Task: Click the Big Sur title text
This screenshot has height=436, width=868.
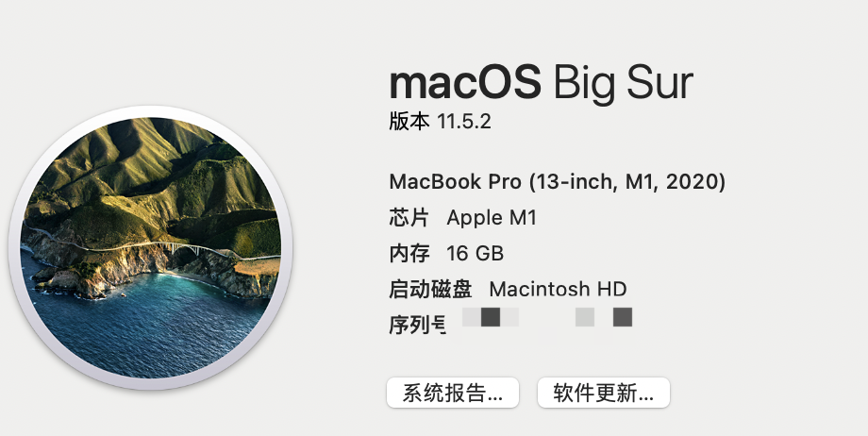Action: [x=624, y=84]
